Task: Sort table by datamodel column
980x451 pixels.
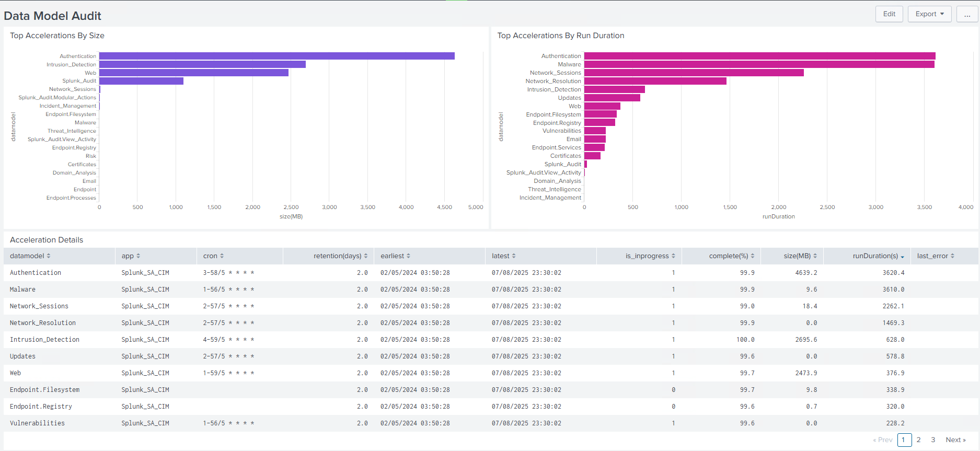Action: click(30, 256)
